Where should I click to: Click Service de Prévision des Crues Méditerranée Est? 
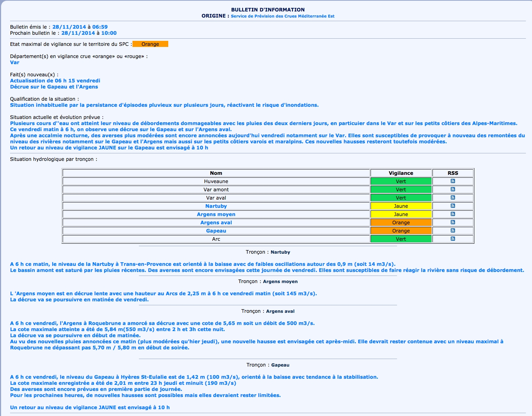282,16
